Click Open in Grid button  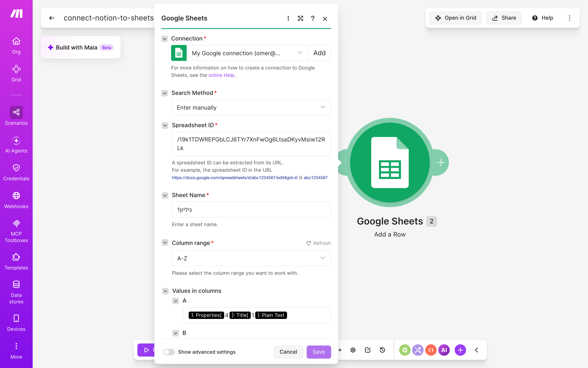tap(455, 18)
